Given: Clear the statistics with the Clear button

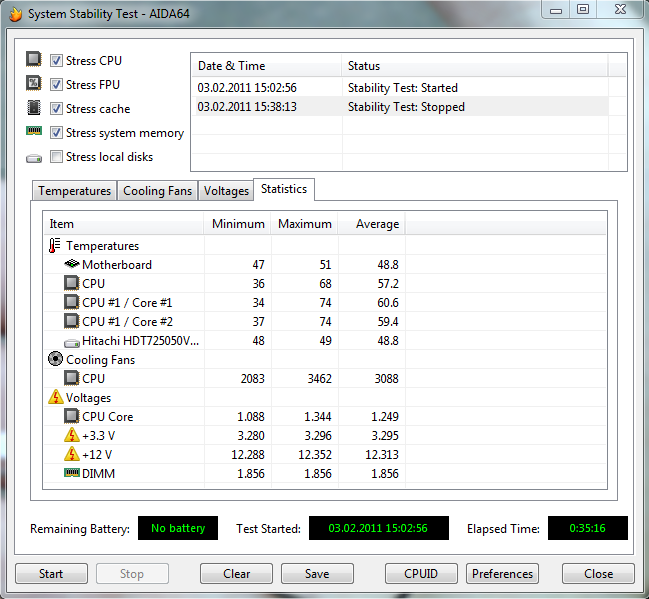Looking at the screenshot, I should [x=236, y=574].
